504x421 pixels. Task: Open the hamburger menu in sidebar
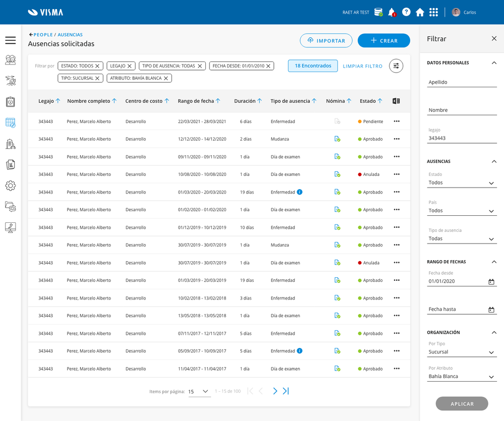tap(10, 40)
